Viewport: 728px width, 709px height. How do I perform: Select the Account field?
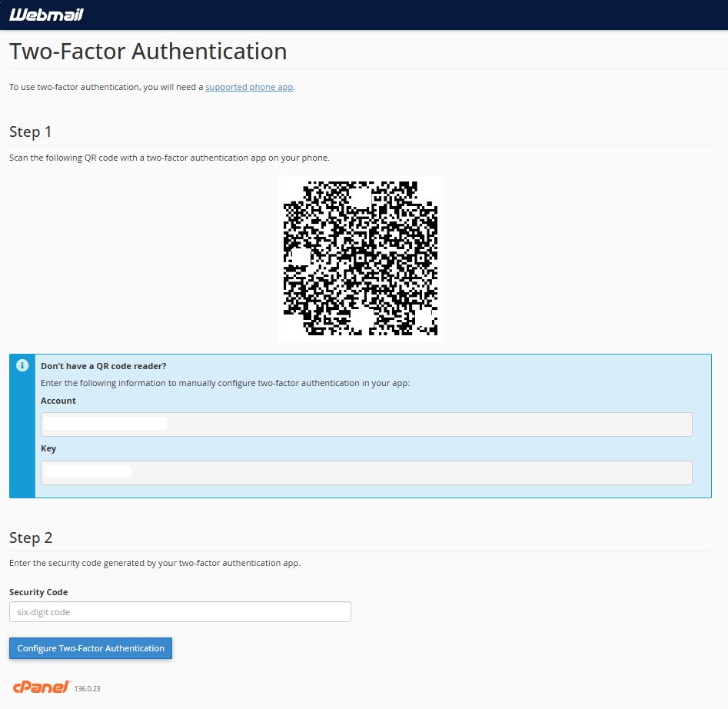(367, 424)
